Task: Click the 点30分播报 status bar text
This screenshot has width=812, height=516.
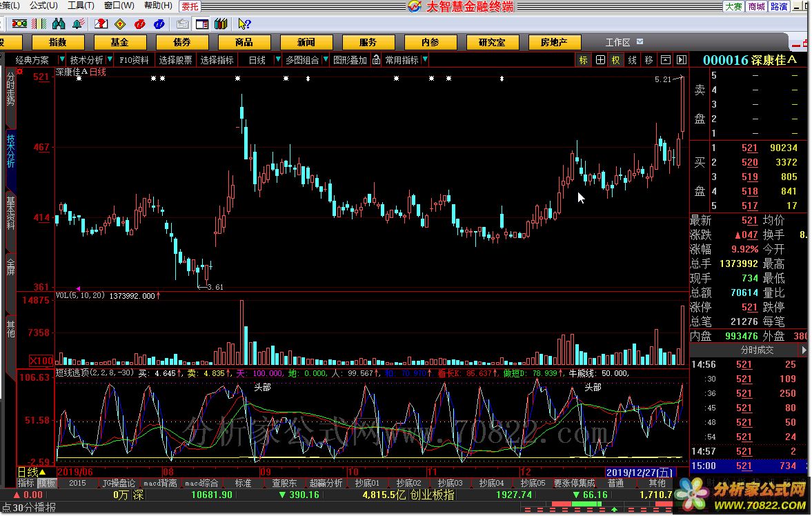Action: 29,508
